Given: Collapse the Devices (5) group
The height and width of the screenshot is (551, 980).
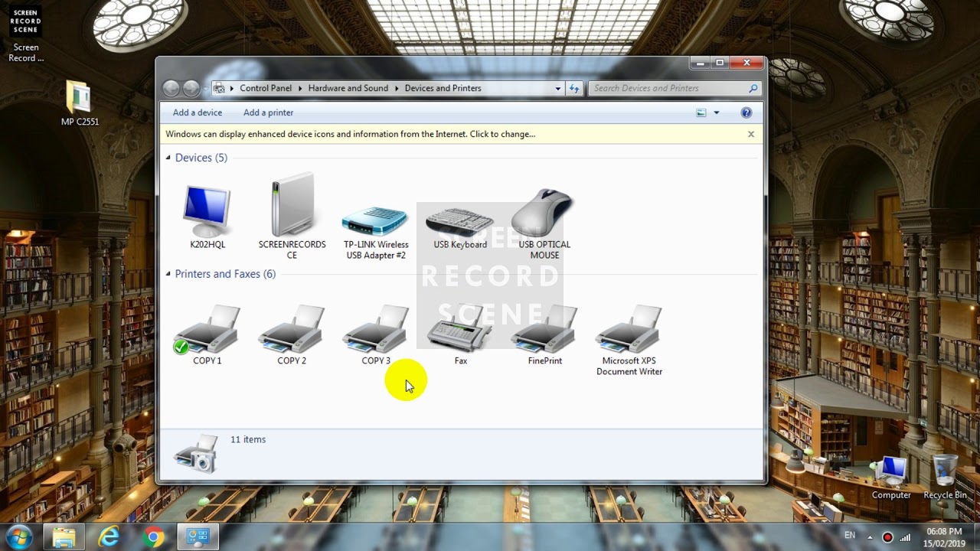Looking at the screenshot, I should [168, 158].
